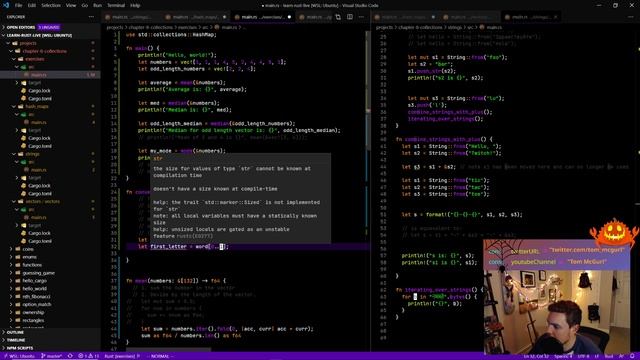Viewport: 640px width, 360px height.
Task: Switch to first main.rs strings tab in left group
Action: click(x=131, y=17)
